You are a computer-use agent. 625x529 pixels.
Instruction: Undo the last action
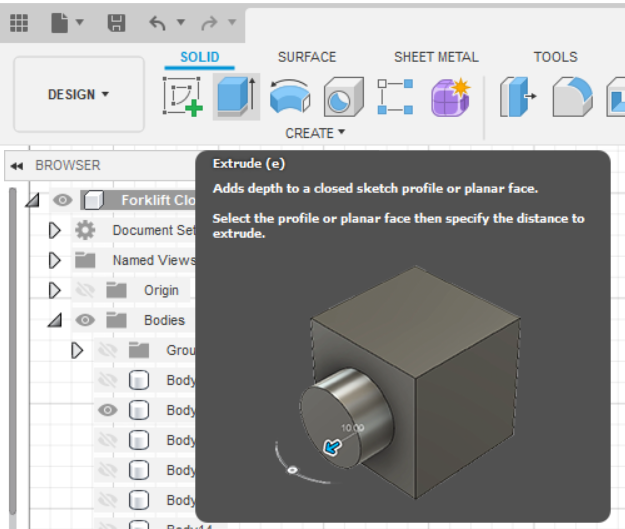(157, 23)
